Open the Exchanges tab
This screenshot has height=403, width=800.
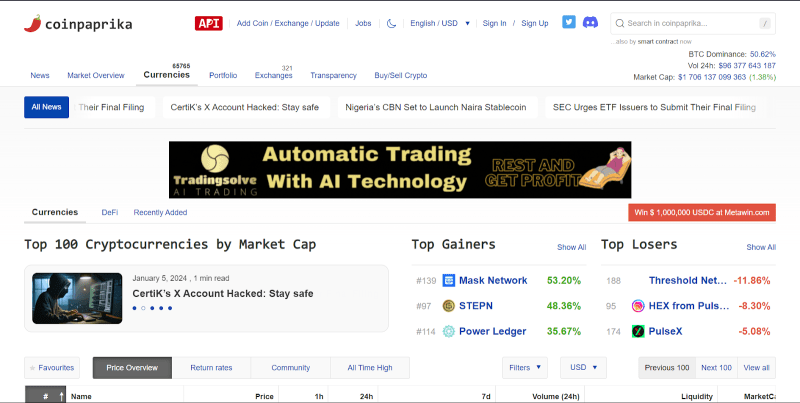click(x=273, y=75)
